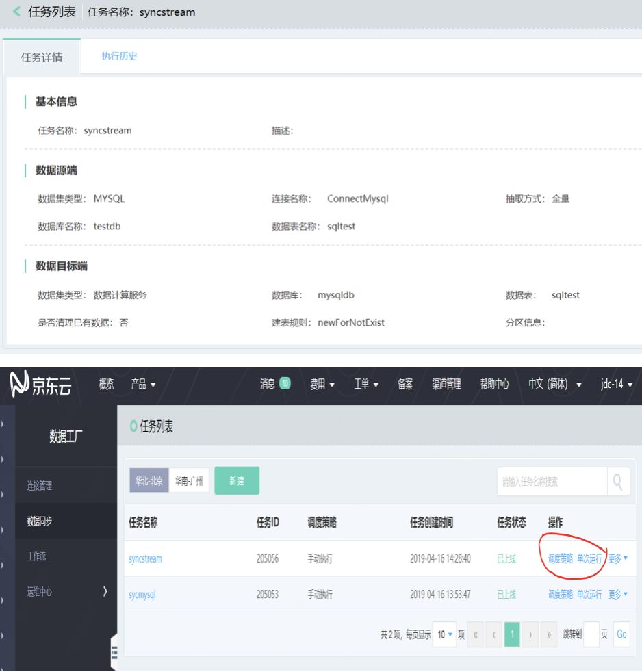The image size is (642, 672).
Task: Click the 跳转到 page number input
Action: (591, 634)
